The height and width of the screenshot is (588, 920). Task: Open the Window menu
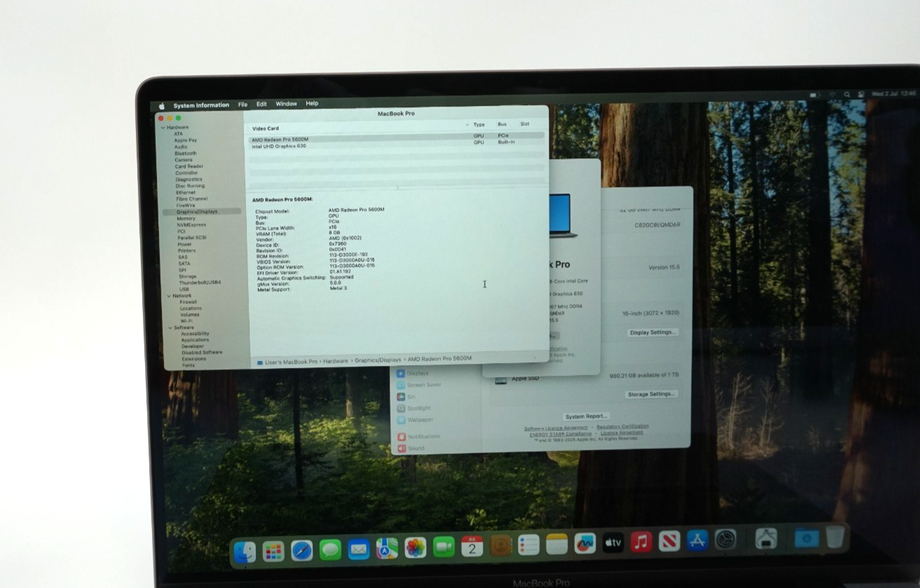point(286,104)
